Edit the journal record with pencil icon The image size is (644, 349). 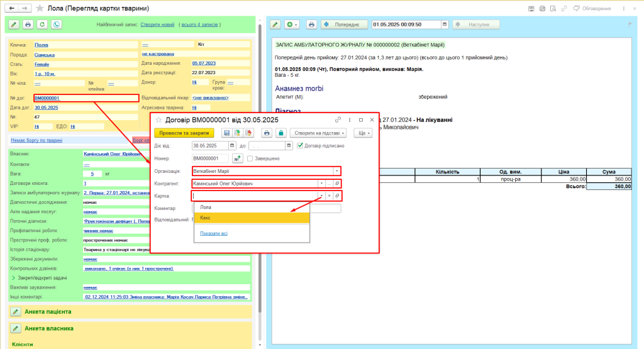coord(275,25)
